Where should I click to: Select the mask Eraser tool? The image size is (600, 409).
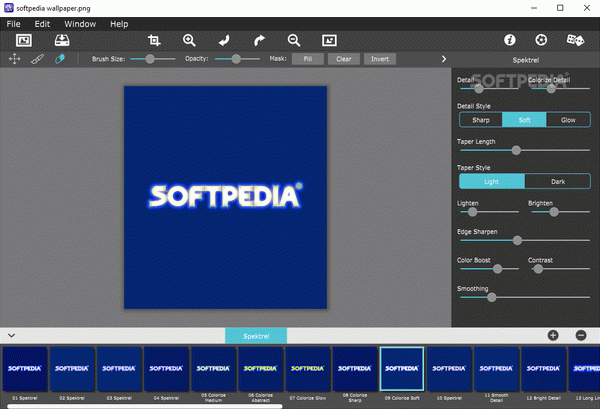click(60, 59)
